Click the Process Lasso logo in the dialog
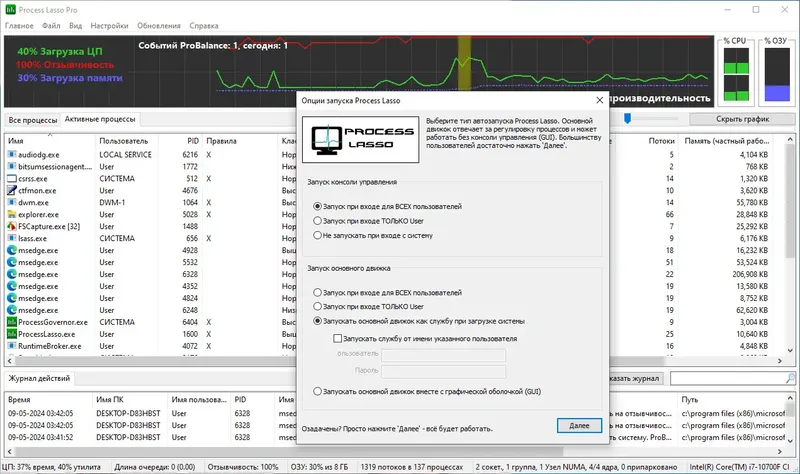Image resolution: width=800 pixels, height=474 pixels. (x=361, y=139)
